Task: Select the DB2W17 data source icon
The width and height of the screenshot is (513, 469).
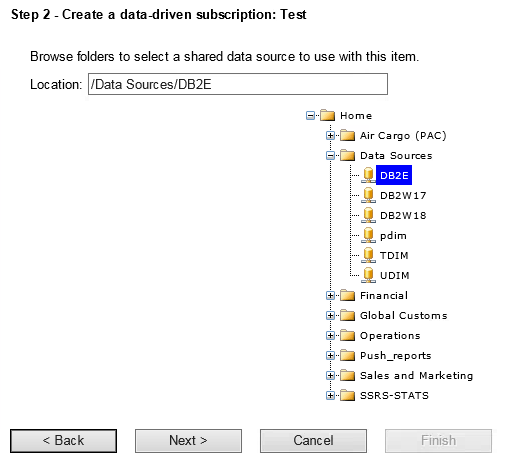Action: point(368,195)
